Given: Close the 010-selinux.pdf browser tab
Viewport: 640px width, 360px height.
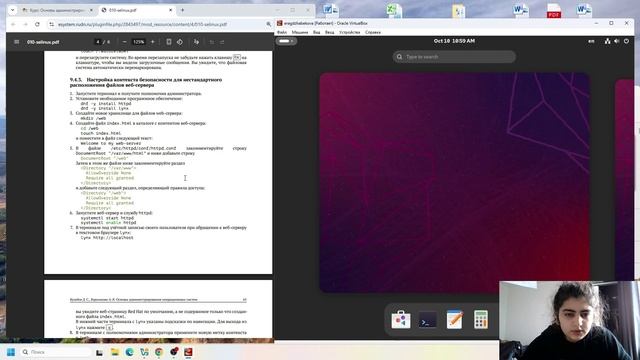Looking at the screenshot, I should click(171, 10).
